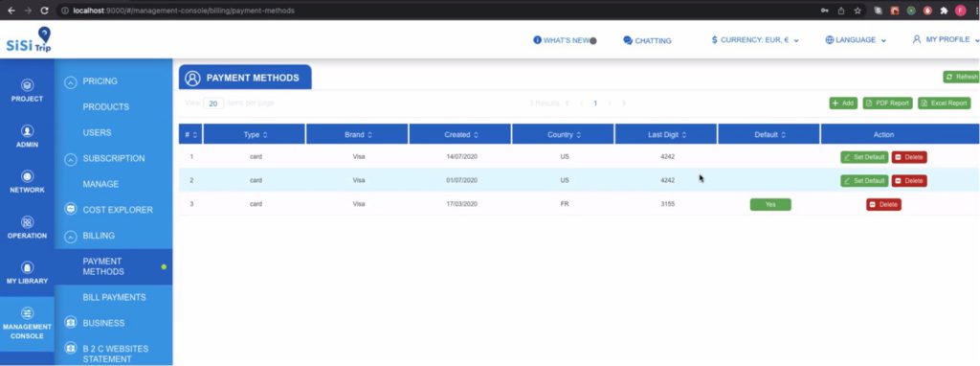Sort table by Brand column
The width and height of the screenshot is (980, 366).
tap(358, 134)
